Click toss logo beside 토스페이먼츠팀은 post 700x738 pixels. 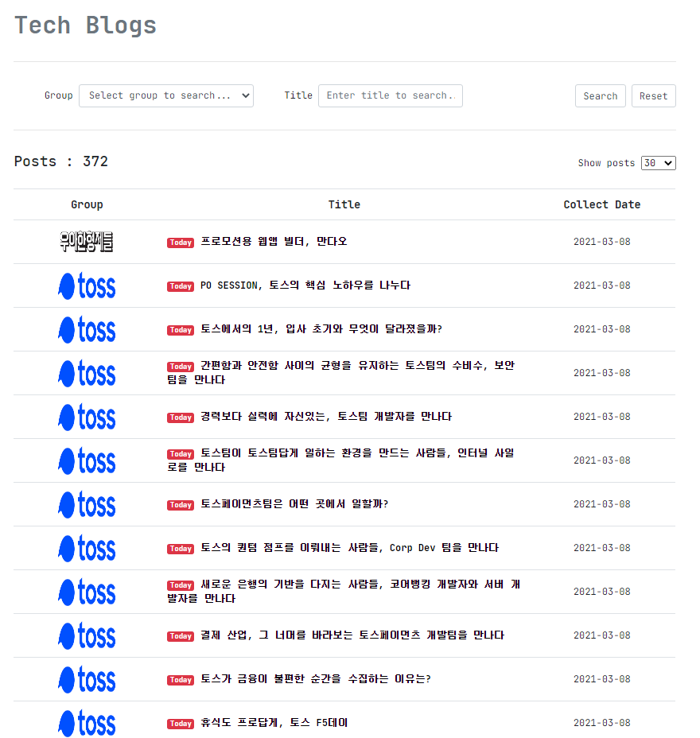pyautogui.click(x=87, y=504)
